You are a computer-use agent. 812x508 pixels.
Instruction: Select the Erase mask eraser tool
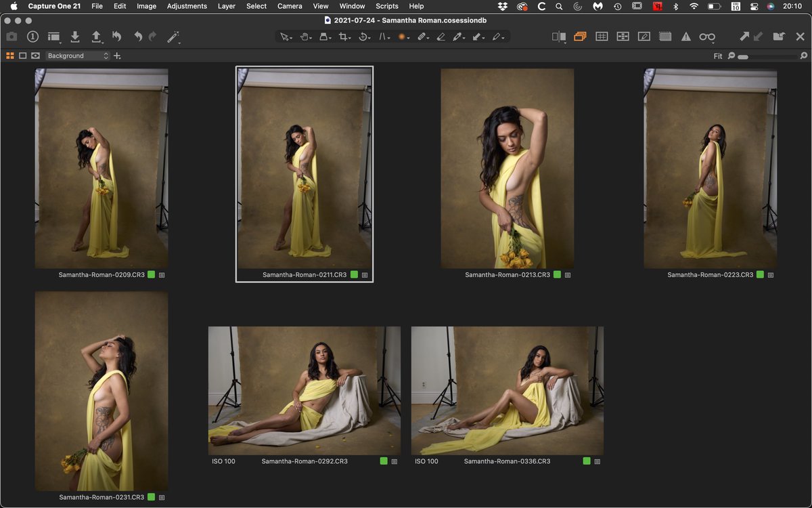(x=441, y=37)
